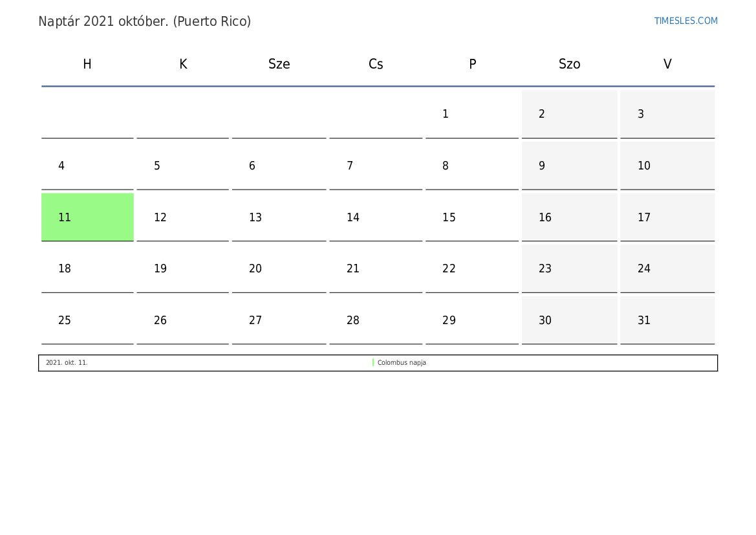Screen dimensions: 756x535
Task: Pick October 9 Saturday cell
Action: click(569, 166)
